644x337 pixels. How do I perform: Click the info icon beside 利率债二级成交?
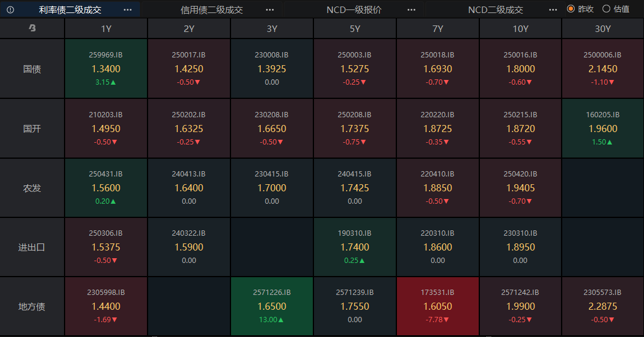(10, 9)
